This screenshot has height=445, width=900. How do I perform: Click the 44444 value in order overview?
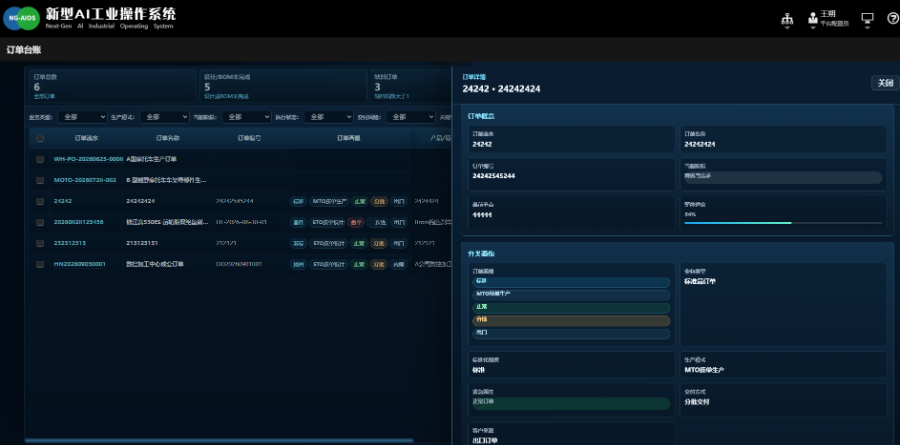pos(482,215)
